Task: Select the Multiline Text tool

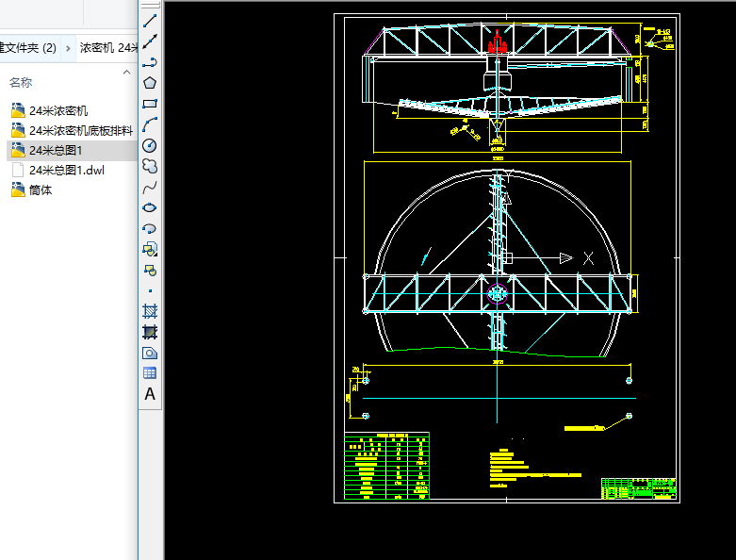Action: [150, 394]
